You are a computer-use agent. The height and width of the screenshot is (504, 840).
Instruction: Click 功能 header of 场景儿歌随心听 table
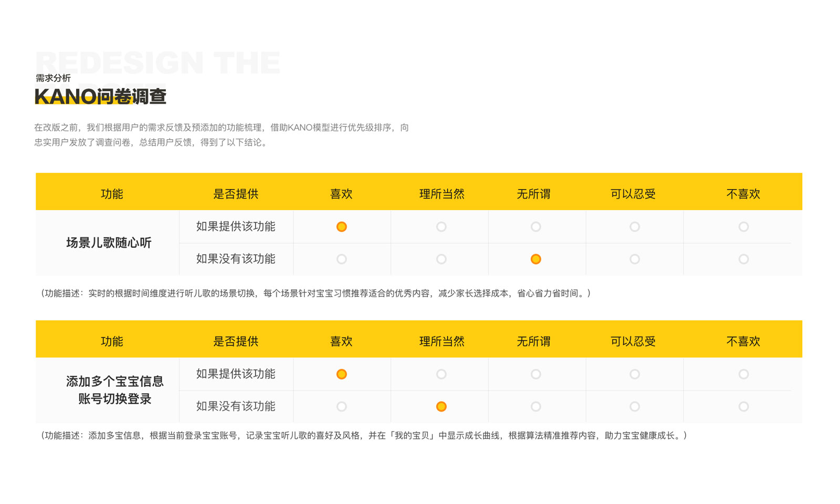(112, 194)
